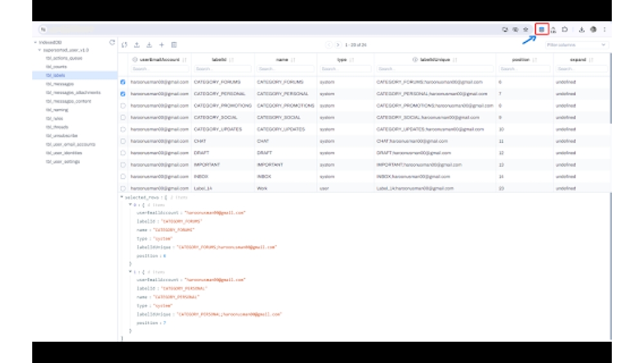Check the INBOX row checkbox
Image resolution: width=644 pixels, height=363 pixels.
[123, 177]
